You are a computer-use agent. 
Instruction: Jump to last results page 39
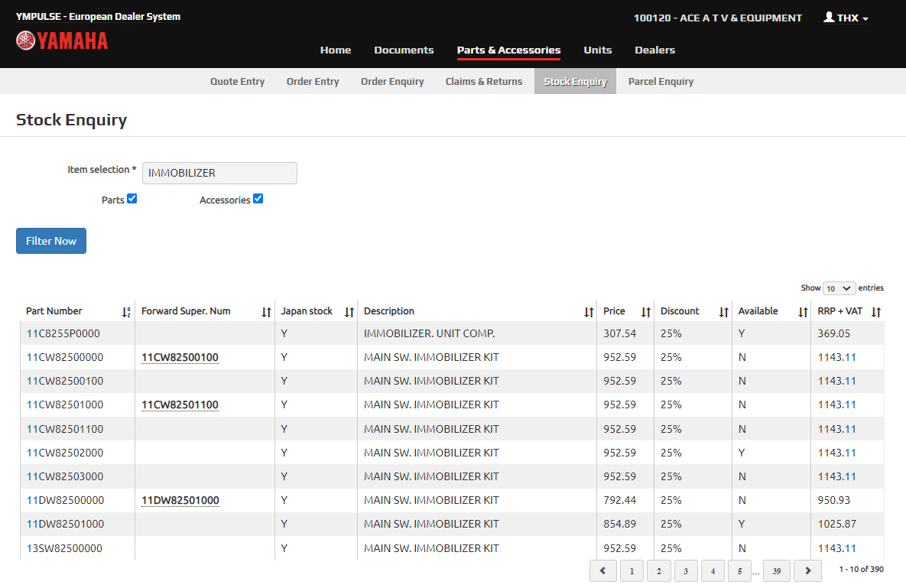point(777,570)
